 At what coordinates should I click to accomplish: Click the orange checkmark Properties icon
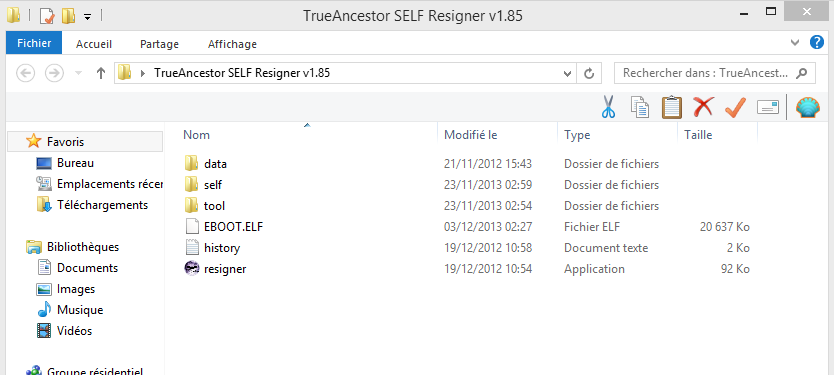[x=736, y=107]
